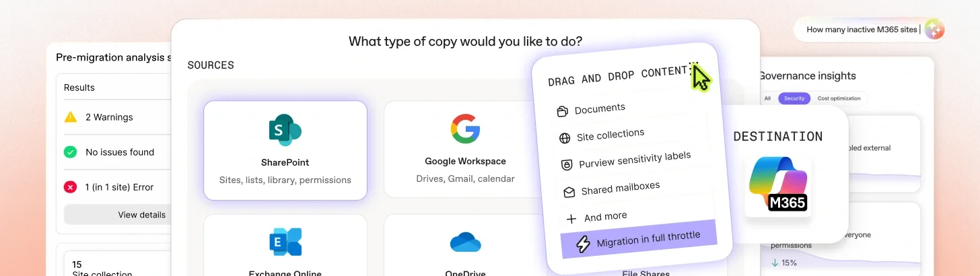Click the Documents list item

coord(599,109)
